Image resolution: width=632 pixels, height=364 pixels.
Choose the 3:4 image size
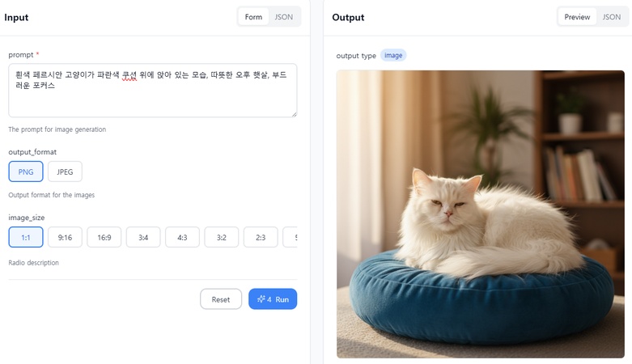coord(143,237)
